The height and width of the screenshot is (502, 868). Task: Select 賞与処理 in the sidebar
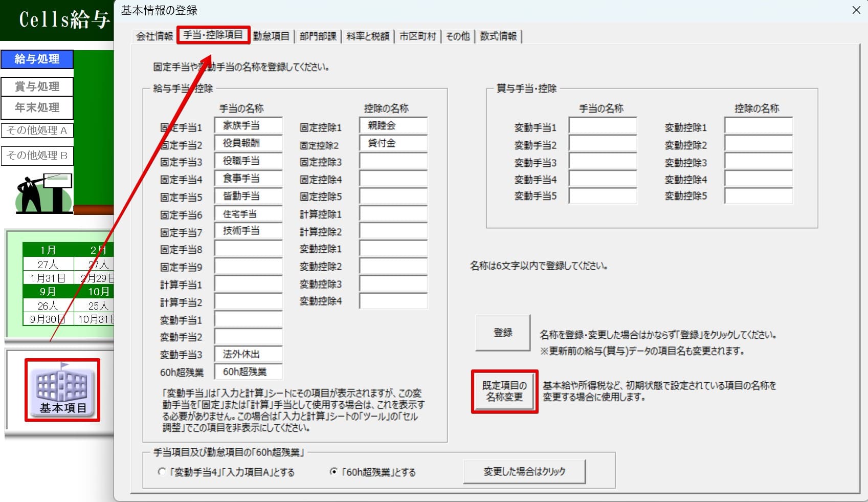[x=37, y=86]
